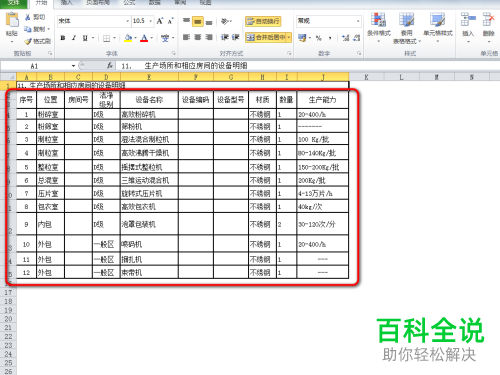The width and height of the screenshot is (500, 375).
Task: Open the Number group dialog launcher
Action: (x=359, y=53)
